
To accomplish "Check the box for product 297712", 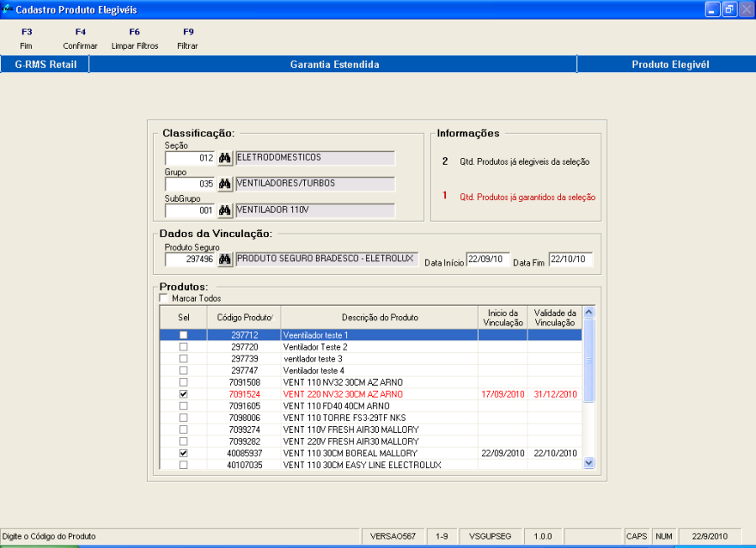I will click(x=183, y=335).
